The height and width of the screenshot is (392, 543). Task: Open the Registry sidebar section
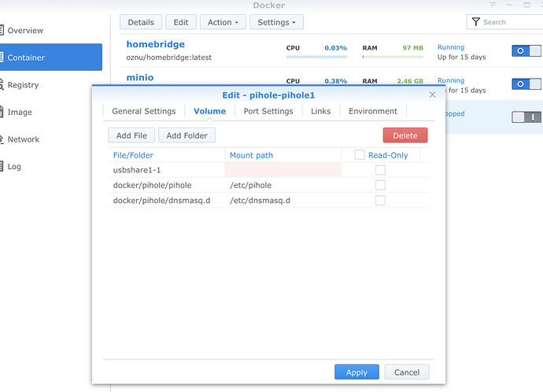[x=24, y=85]
